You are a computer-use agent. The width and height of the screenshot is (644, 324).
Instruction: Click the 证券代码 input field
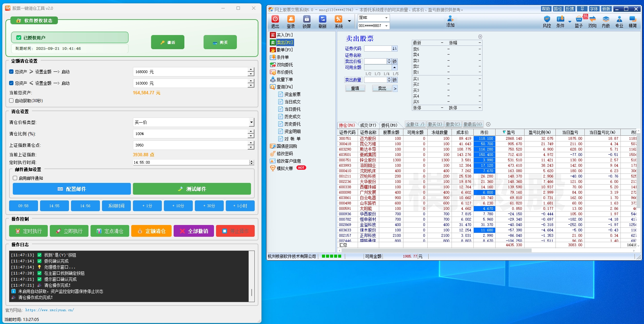[x=378, y=48]
